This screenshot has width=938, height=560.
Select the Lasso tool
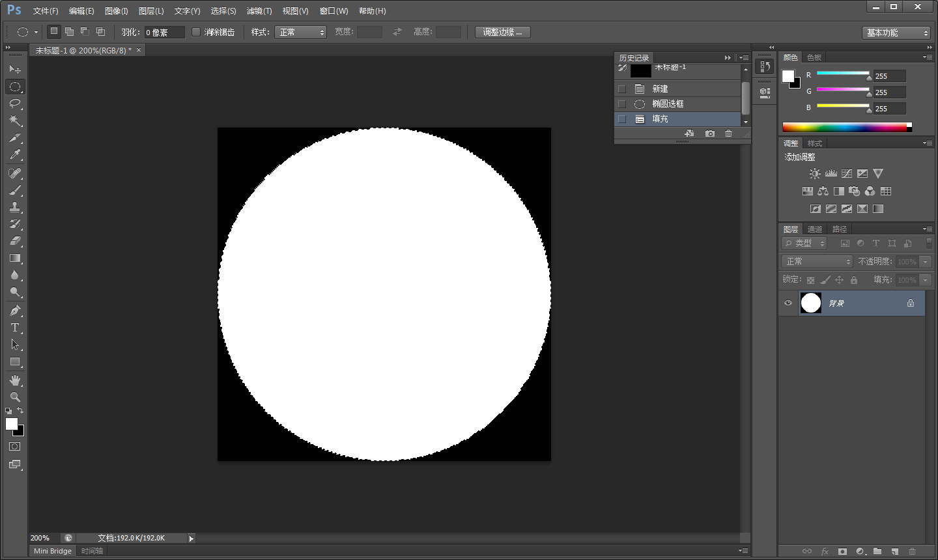pos(15,104)
